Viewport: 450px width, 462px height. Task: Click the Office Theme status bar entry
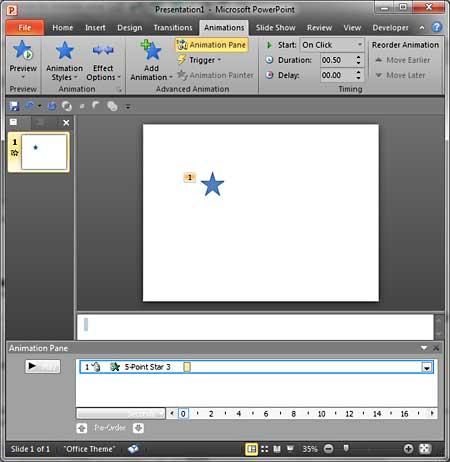pos(89,449)
